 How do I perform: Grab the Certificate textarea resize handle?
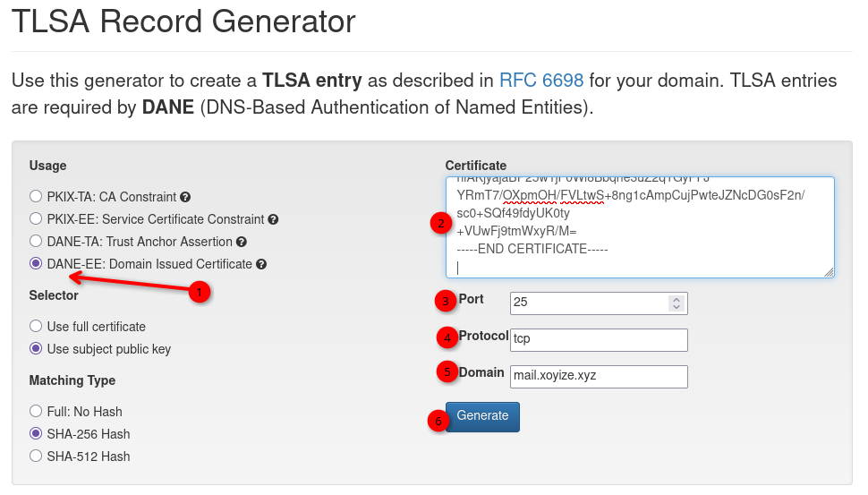tap(829, 272)
